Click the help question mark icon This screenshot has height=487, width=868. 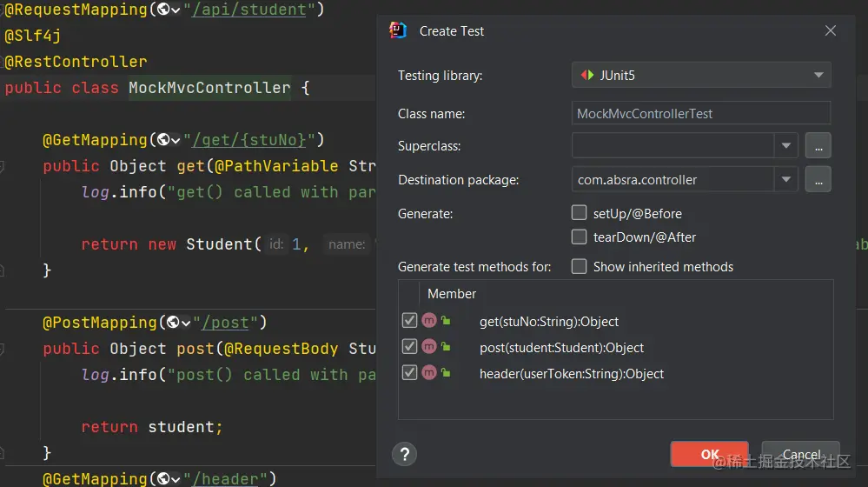(x=405, y=454)
